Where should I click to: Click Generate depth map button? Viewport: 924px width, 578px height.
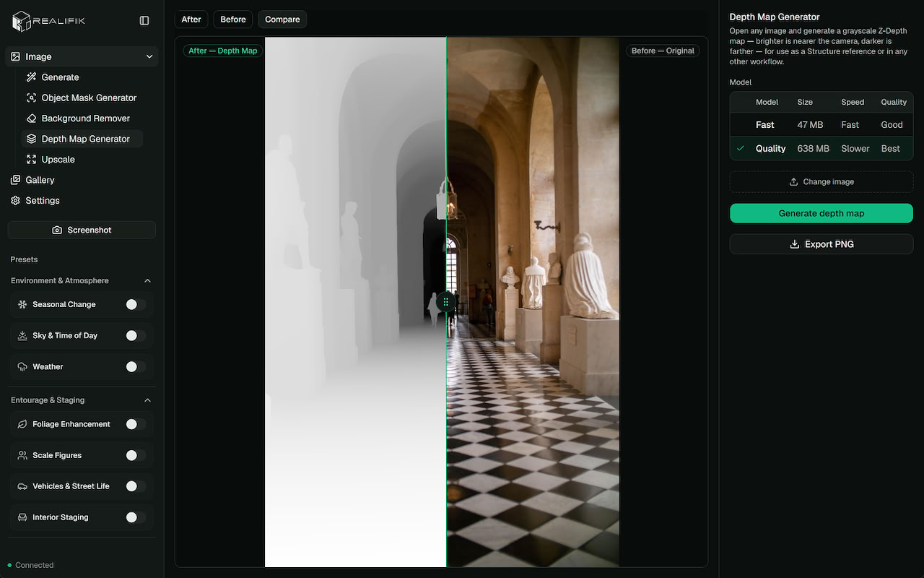(821, 213)
